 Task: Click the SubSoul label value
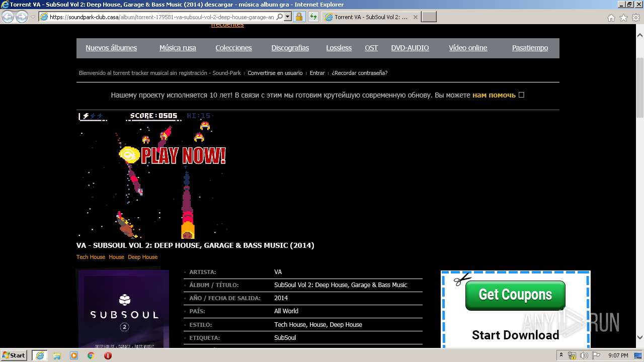point(285,338)
